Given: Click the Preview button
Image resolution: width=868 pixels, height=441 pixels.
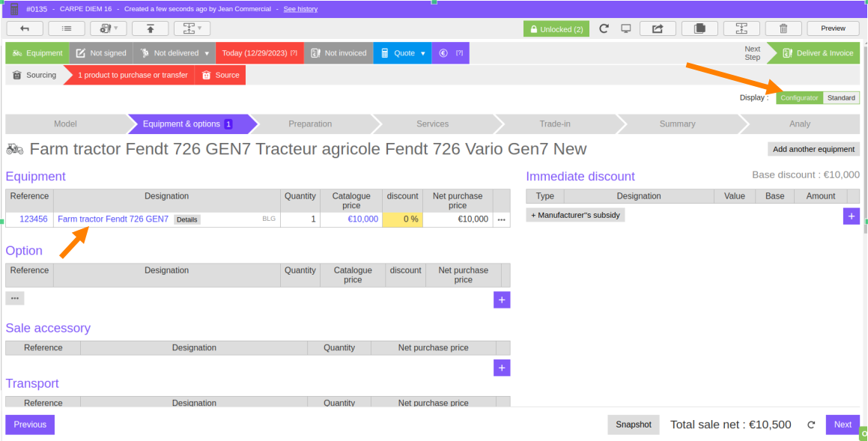Looking at the screenshot, I should coord(833,28).
